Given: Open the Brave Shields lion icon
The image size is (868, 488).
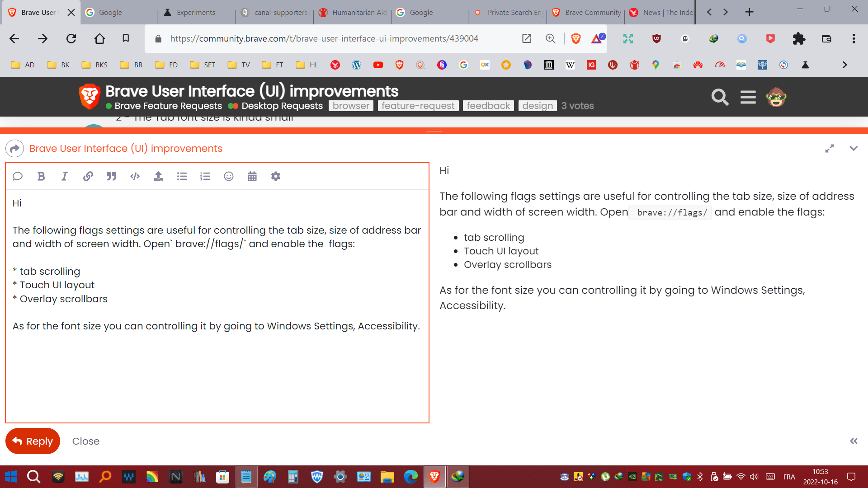Looking at the screenshot, I should 576,38.
